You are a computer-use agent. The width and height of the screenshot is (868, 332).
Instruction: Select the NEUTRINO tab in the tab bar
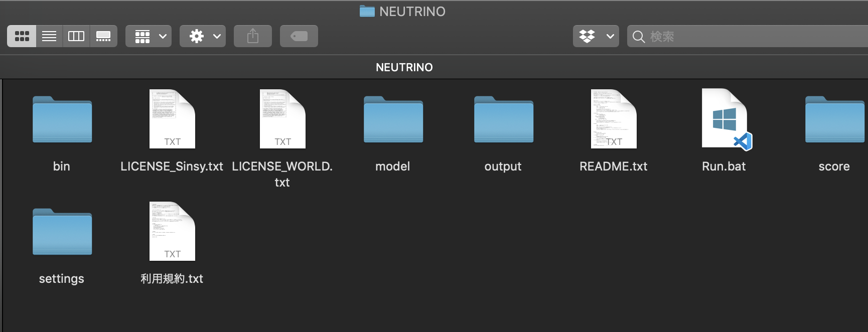(x=404, y=67)
